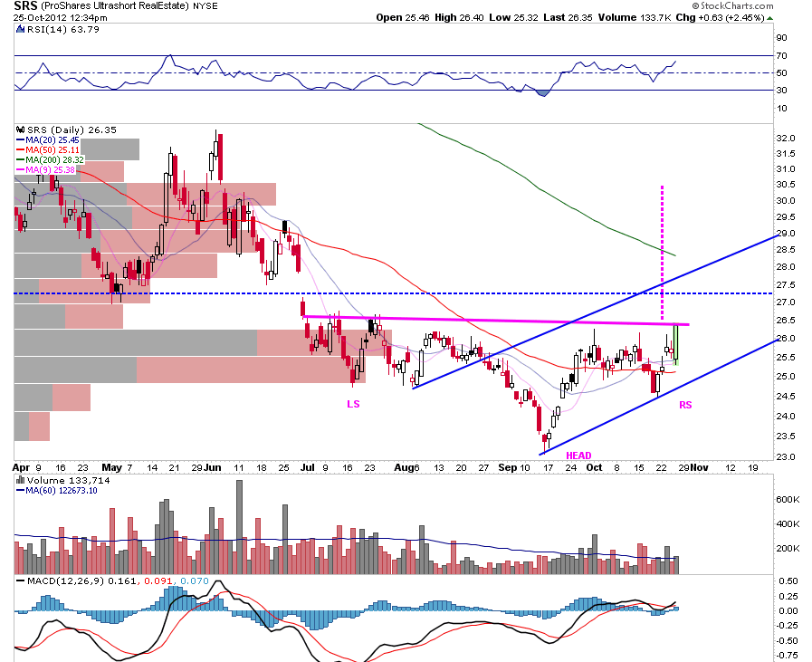Screen dimensions: 812x662
Task: Click the Aug month label on date axis
Action: tap(404, 467)
